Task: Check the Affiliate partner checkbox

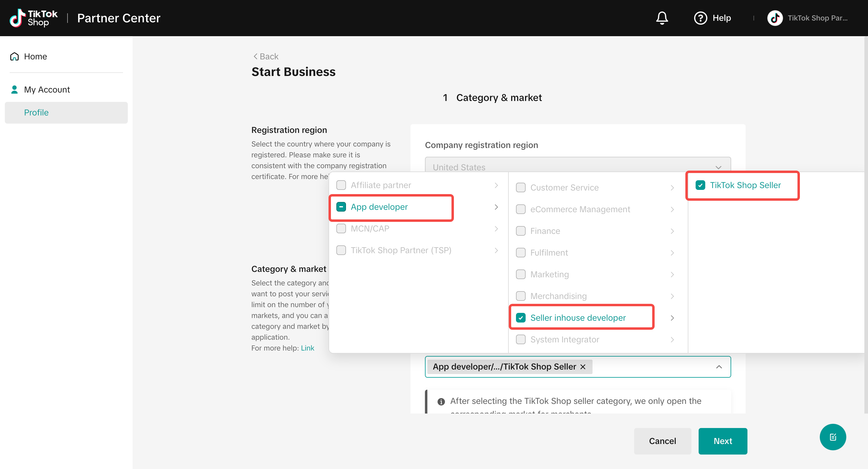Action: tap(341, 185)
